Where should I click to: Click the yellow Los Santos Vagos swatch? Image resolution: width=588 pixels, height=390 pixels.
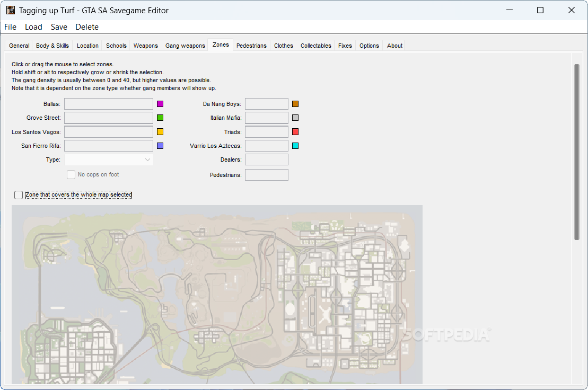160,132
